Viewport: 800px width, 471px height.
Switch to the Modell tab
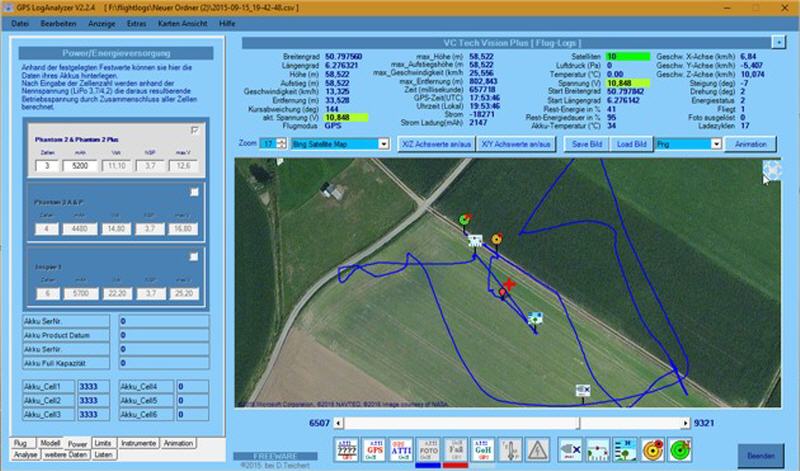(50, 443)
